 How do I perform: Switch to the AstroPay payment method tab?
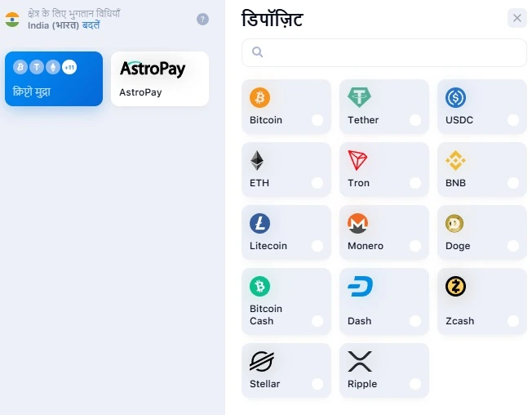pos(160,78)
